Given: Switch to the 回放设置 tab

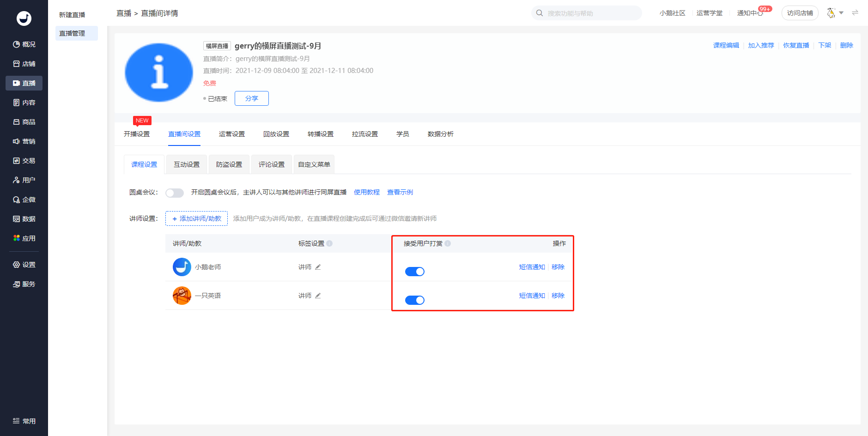Looking at the screenshot, I should click(276, 134).
